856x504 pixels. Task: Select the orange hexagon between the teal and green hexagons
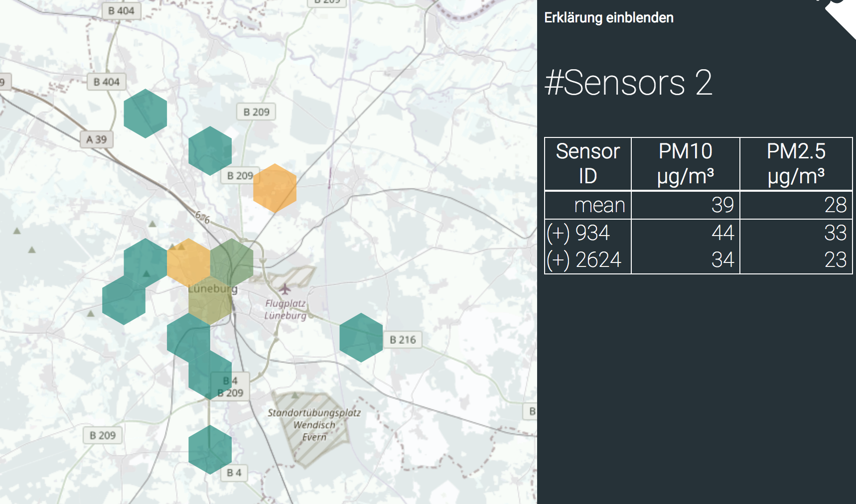(x=188, y=263)
